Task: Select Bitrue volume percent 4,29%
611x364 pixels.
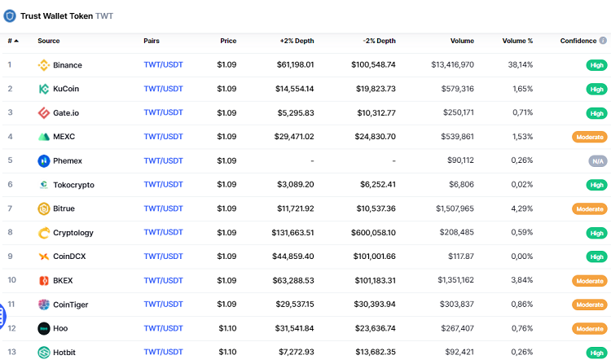Action: [521, 208]
